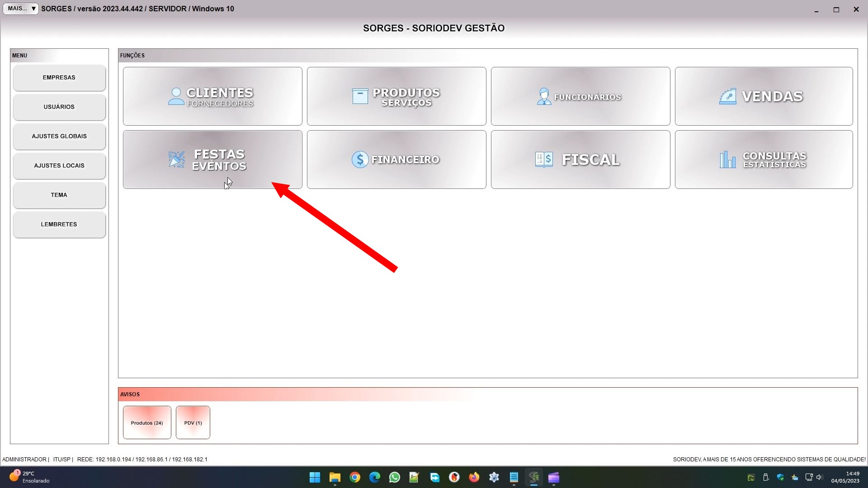The width and height of the screenshot is (868, 488).
Task: Expand the MAIS... dropdown
Action: [21, 9]
